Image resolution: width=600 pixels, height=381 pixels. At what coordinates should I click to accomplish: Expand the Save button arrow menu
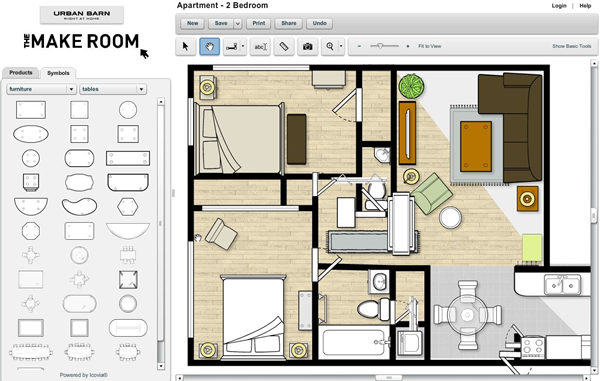click(238, 23)
